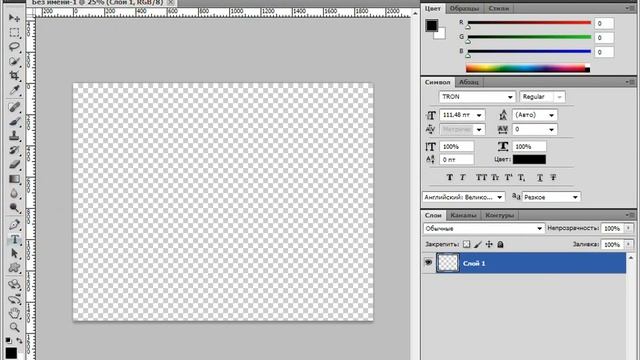
Task: Select the Lasso tool
Action: click(14, 47)
